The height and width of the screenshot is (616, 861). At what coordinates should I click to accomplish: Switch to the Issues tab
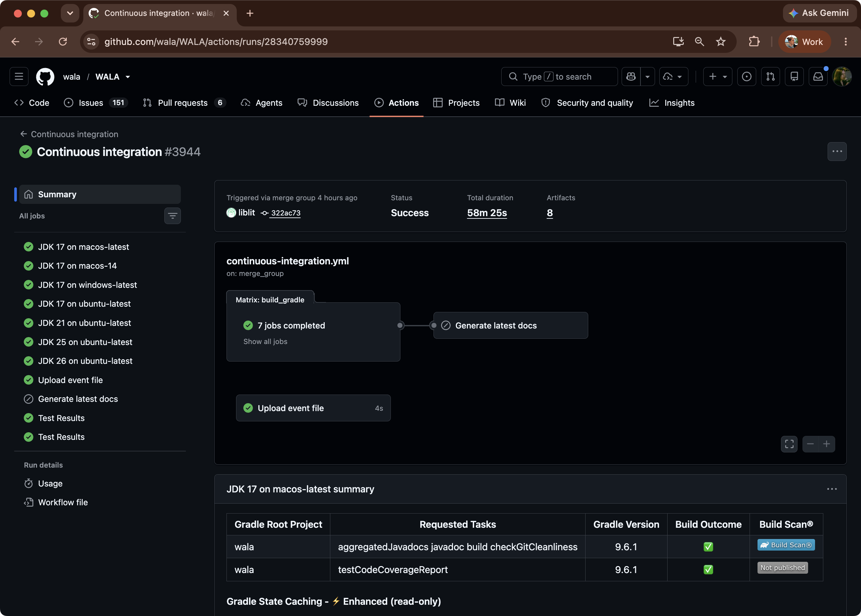click(96, 103)
